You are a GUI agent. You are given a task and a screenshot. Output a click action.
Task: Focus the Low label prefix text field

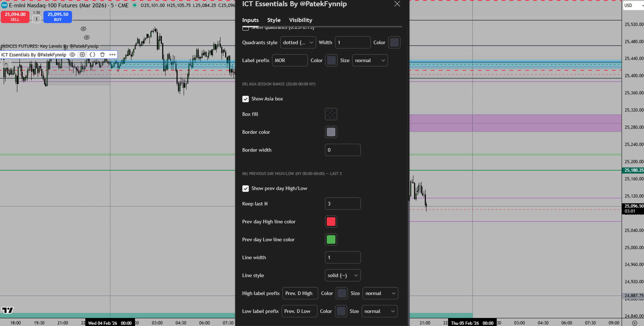click(x=299, y=311)
